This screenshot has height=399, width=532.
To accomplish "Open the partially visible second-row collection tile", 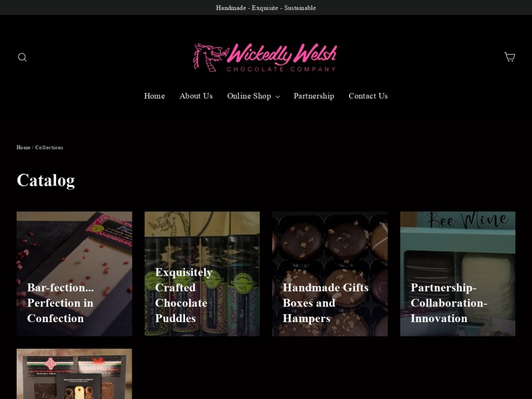I will (74, 374).
